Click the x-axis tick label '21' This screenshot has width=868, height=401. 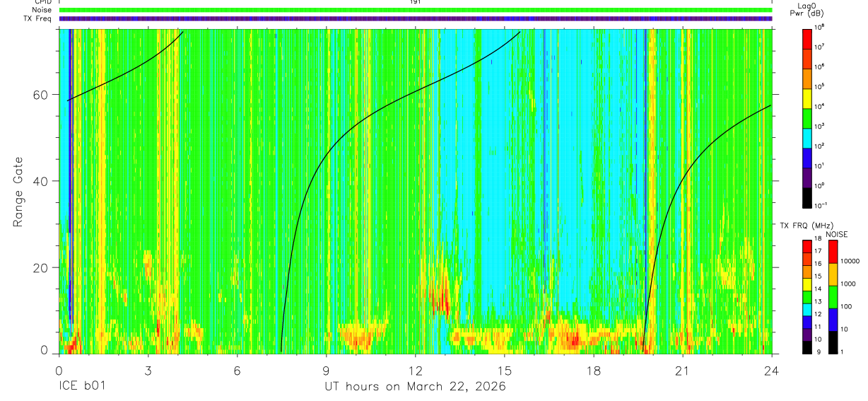click(x=683, y=371)
